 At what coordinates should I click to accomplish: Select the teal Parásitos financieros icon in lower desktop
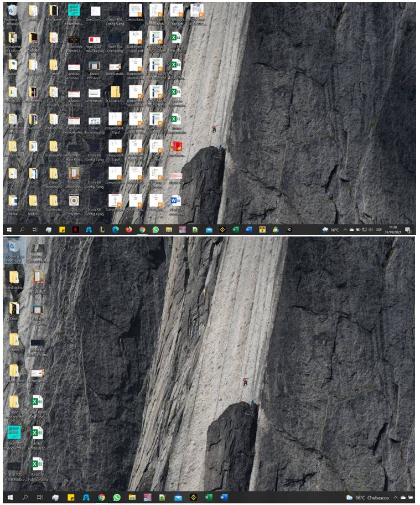pyautogui.click(x=14, y=437)
